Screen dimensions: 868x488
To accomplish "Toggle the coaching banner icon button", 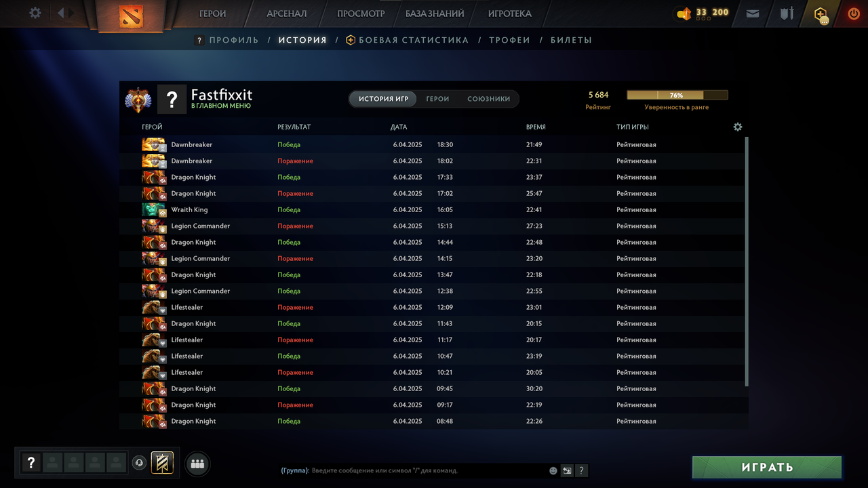I will click(x=162, y=463).
